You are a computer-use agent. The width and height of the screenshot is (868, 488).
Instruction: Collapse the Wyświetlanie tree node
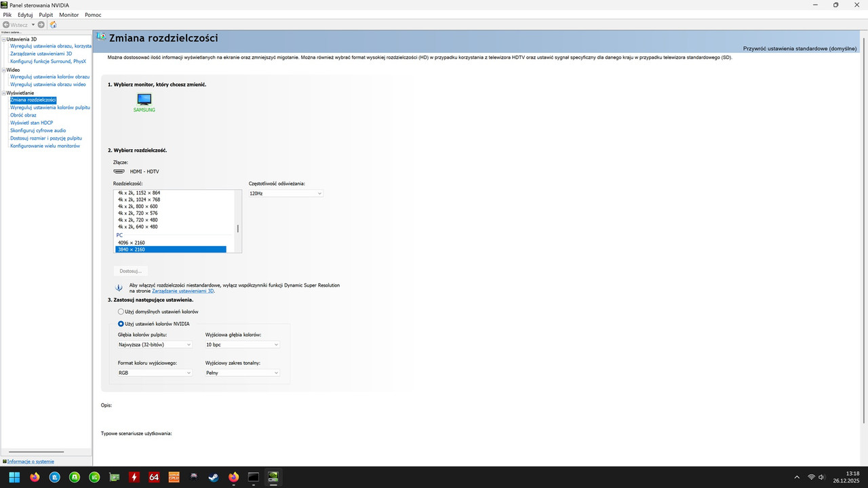point(3,93)
